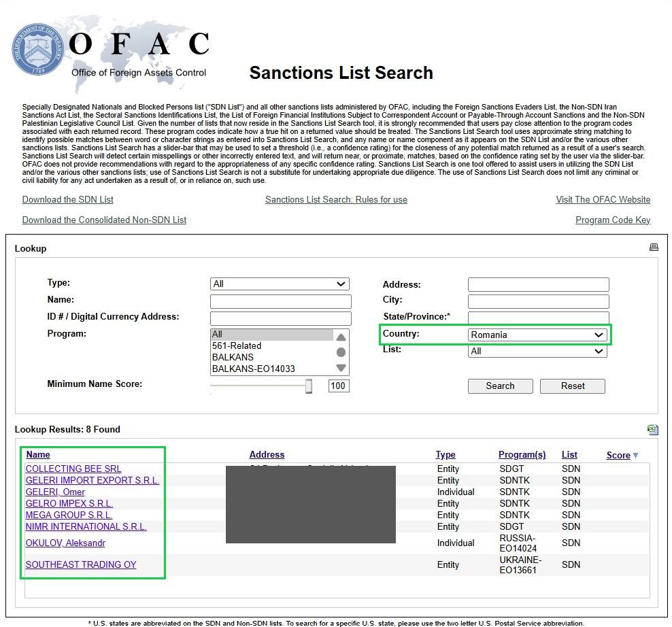Open the List dropdown set to All

pyautogui.click(x=537, y=351)
